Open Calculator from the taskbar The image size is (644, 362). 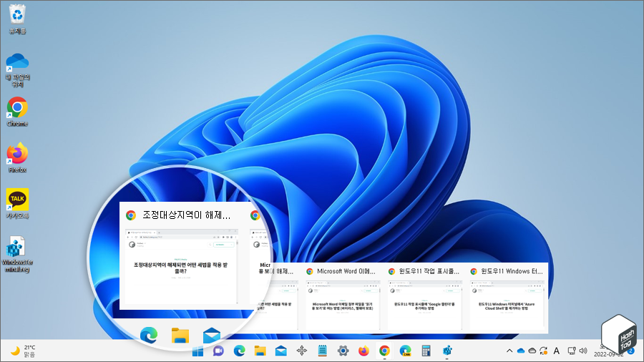click(426, 351)
